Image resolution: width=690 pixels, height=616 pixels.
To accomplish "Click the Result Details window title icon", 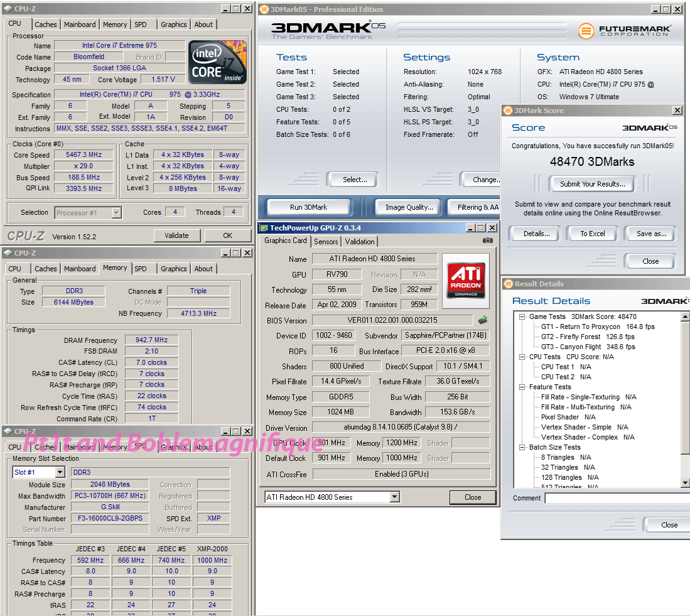I will [x=509, y=284].
